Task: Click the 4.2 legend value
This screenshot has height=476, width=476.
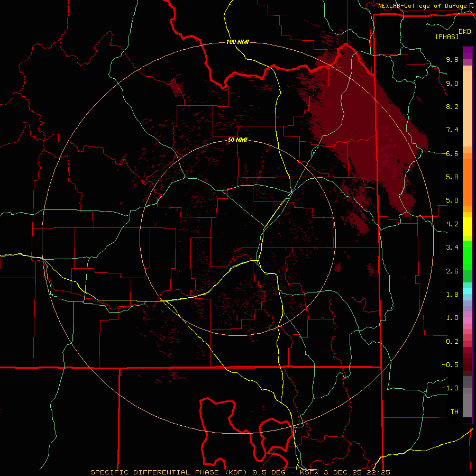Action: pos(452,224)
